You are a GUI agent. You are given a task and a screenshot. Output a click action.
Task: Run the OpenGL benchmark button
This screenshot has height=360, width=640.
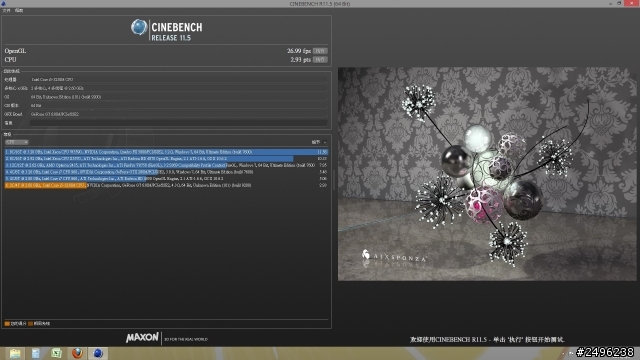320,51
